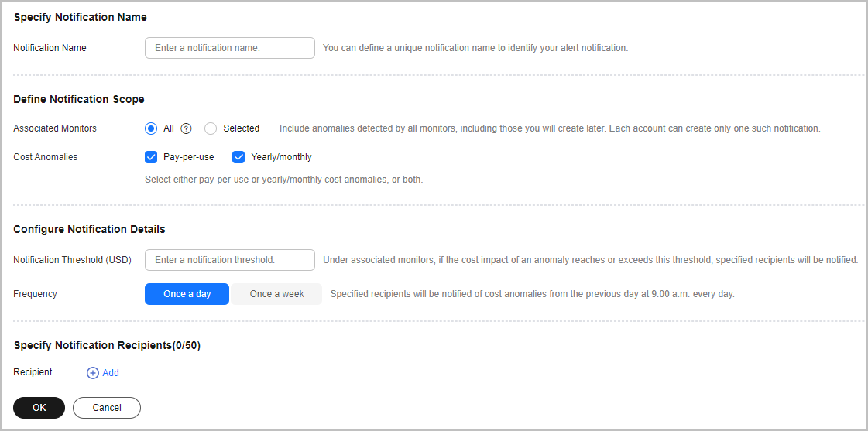Click the Yearly/monthly label text
The image size is (868, 431).
click(x=281, y=157)
